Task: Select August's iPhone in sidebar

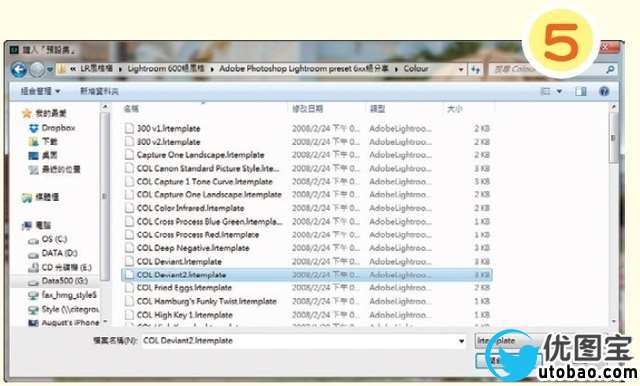Action: click(63, 322)
